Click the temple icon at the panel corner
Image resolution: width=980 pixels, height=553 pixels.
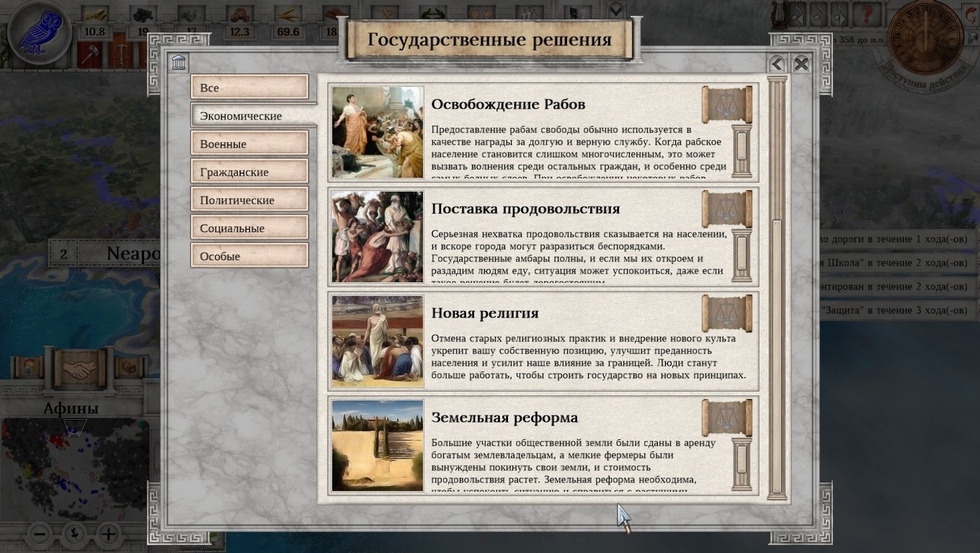179,63
